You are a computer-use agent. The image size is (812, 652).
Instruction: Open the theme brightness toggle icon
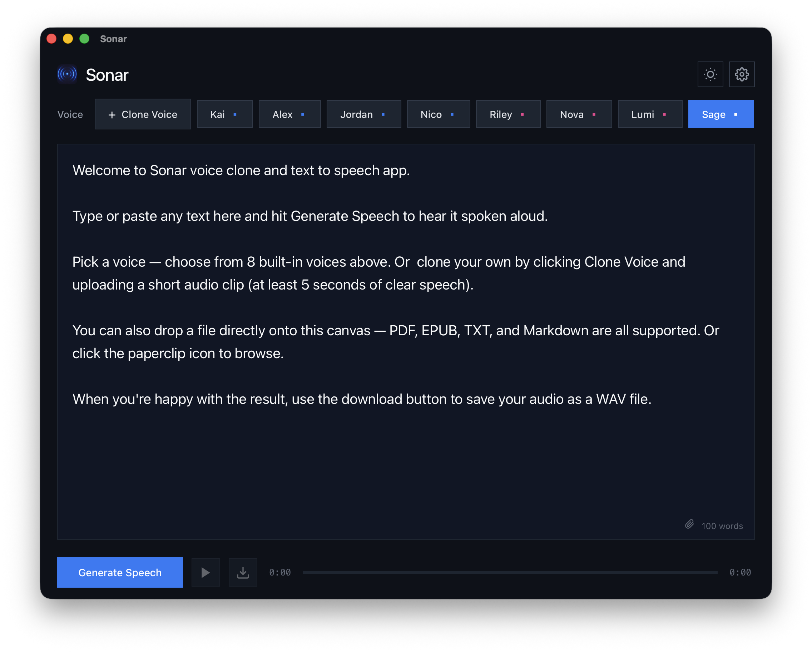710,74
